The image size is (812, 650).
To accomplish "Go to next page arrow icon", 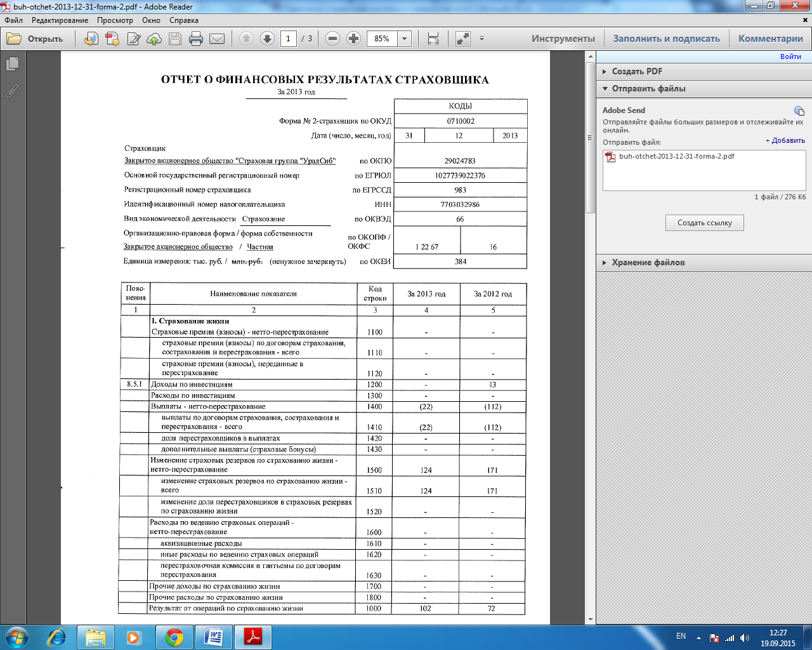I will click(x=268, y=39).
